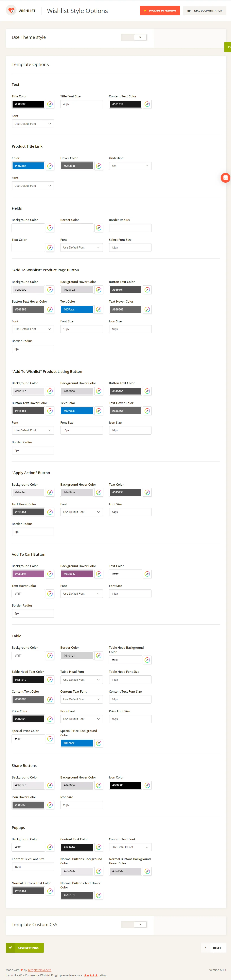This screenshot has width=231, height=980.
Task: Focus Apply Action Button Border Radius field
Action: pos(33,532)
